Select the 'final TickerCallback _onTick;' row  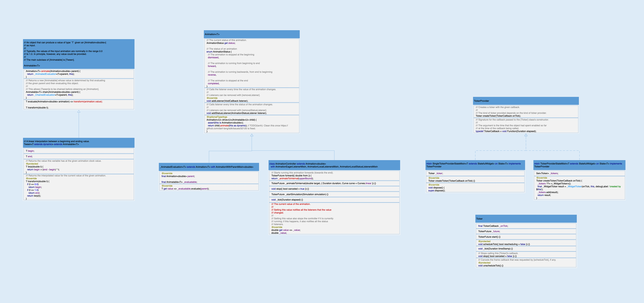coord(526,226)
